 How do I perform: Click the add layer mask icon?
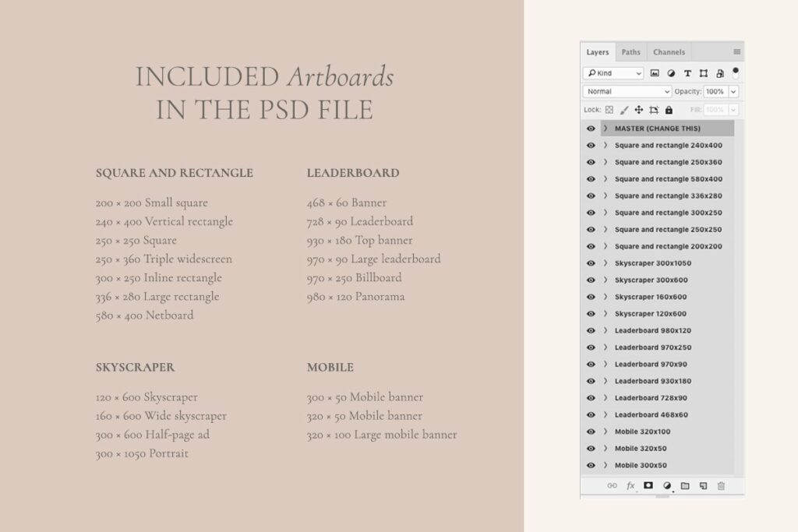pyautogui.click(x=648, y=486)
